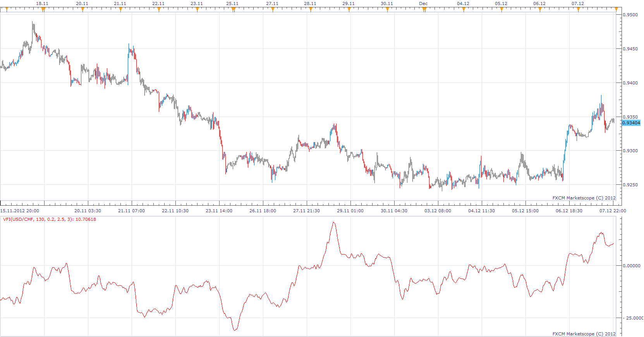Select the 0.9450 price axis label
This screenshot has height=337, width=644.
tap(630, 49)
